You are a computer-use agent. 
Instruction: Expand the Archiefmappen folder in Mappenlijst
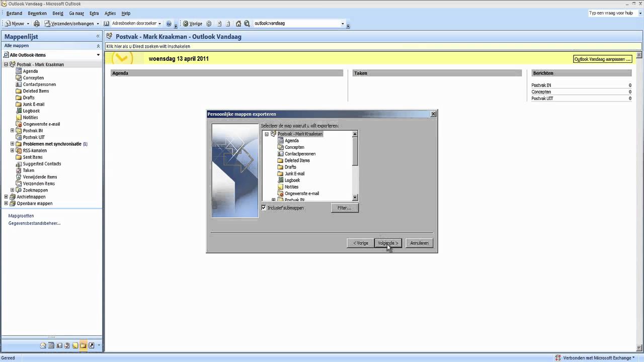pyautogui.click(x=6, y=197)
